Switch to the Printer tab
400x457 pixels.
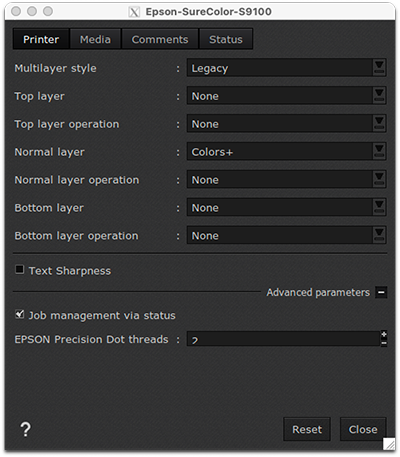click(41, 39)
